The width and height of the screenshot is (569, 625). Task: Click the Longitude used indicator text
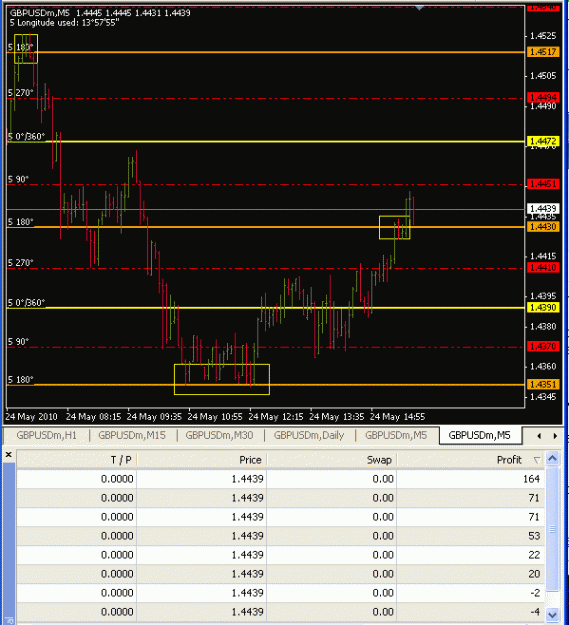(65, 23)
